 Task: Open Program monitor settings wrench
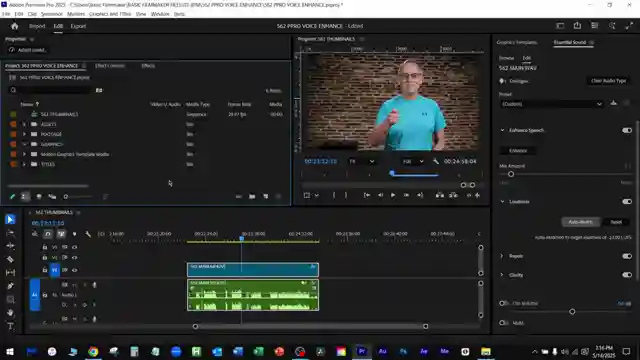pyautogui.click(x=436, y=162)
